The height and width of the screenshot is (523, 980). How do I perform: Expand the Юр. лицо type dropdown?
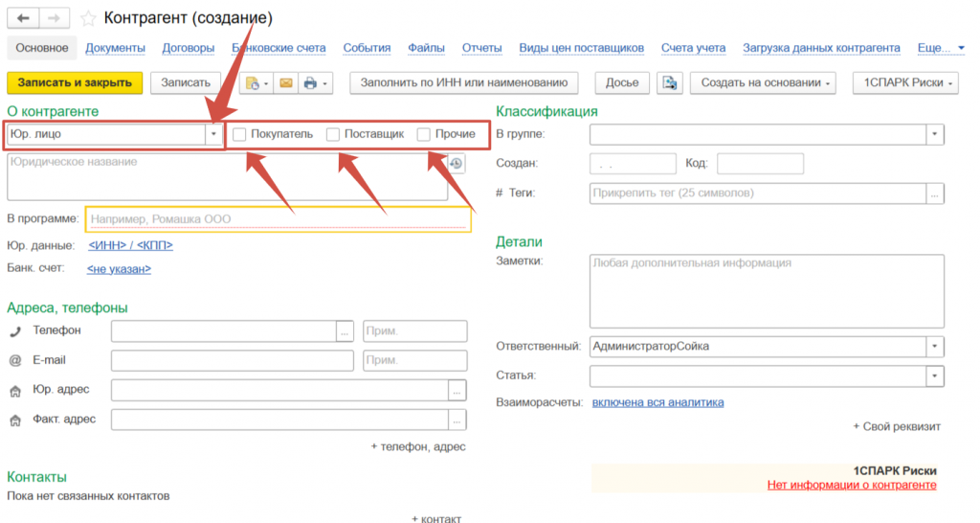[x=212, y=134]
